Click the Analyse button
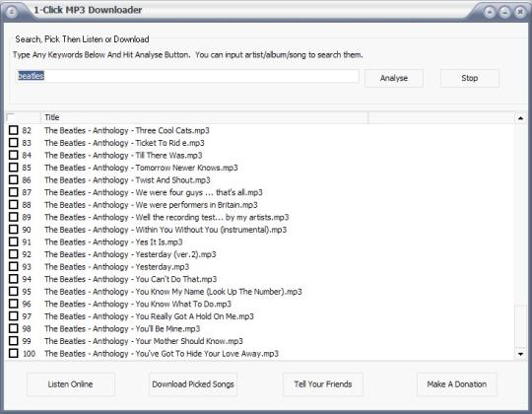Image resolution: width=532 pixels, height=414 pixels. [x=394, y=78]
